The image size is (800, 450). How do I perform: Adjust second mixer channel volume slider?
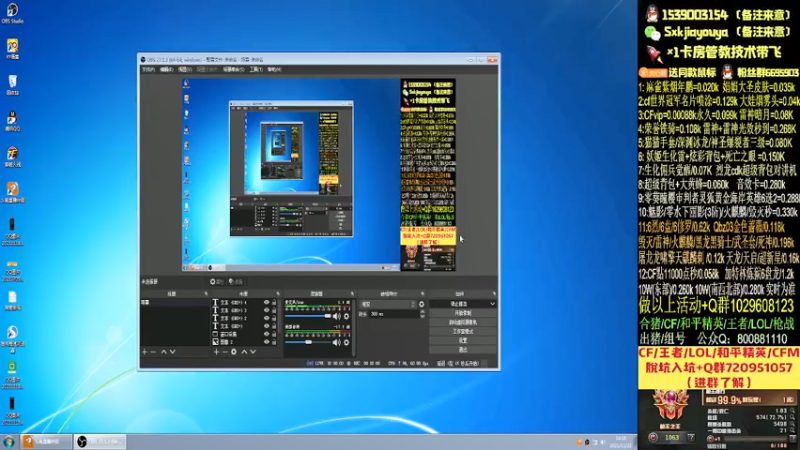point(308,342)
